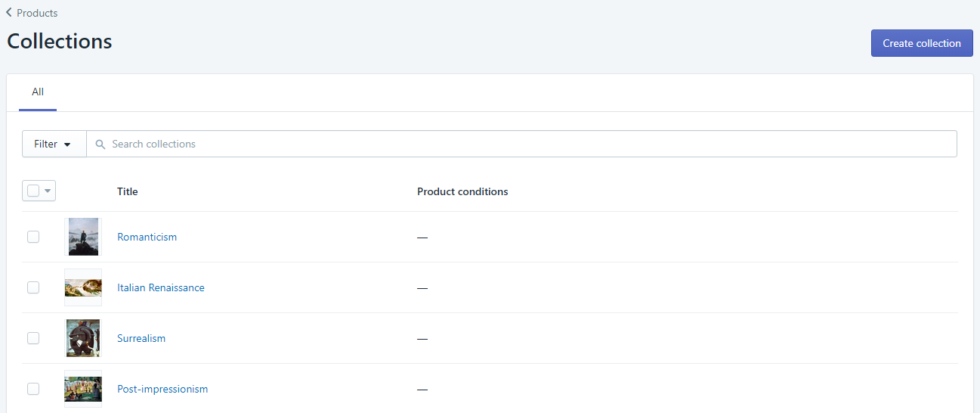Open the Romanticism collection thumbnail image
This screenshot has width=980, height=413.
coord(83,237)
